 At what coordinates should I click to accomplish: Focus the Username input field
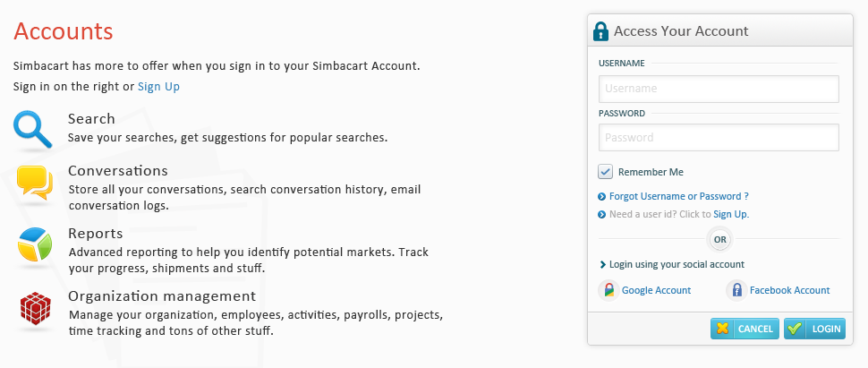(719, 89)
